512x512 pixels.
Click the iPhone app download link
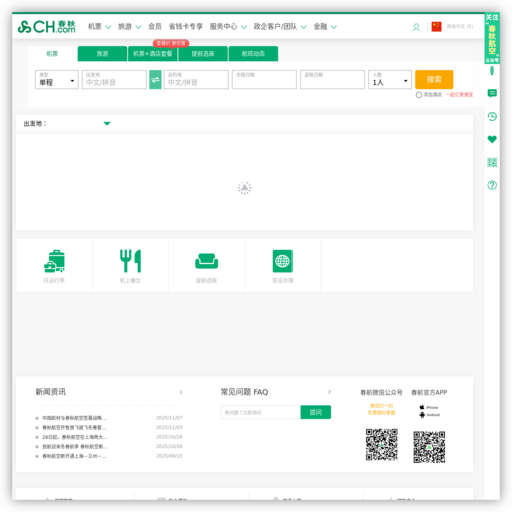point(429,407)
